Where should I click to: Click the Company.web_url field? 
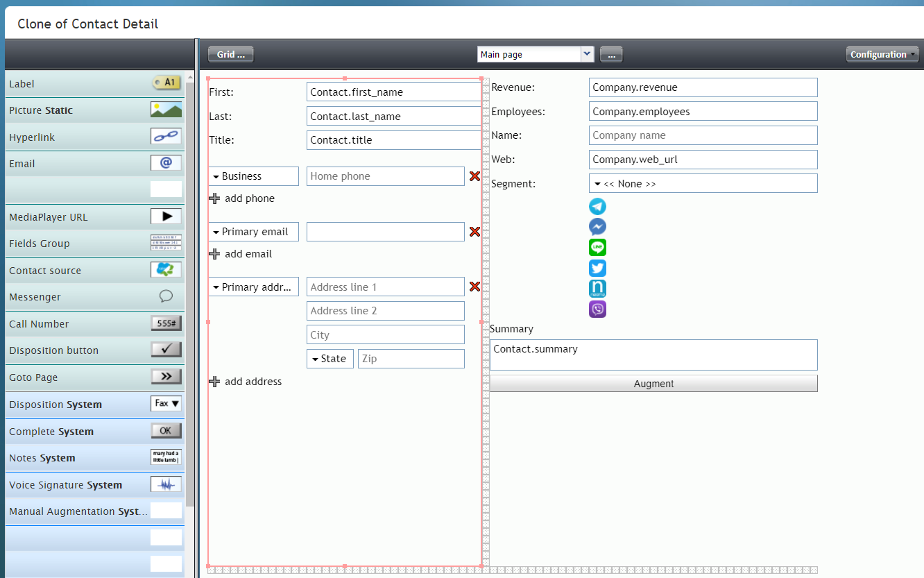tap(703, 160)
